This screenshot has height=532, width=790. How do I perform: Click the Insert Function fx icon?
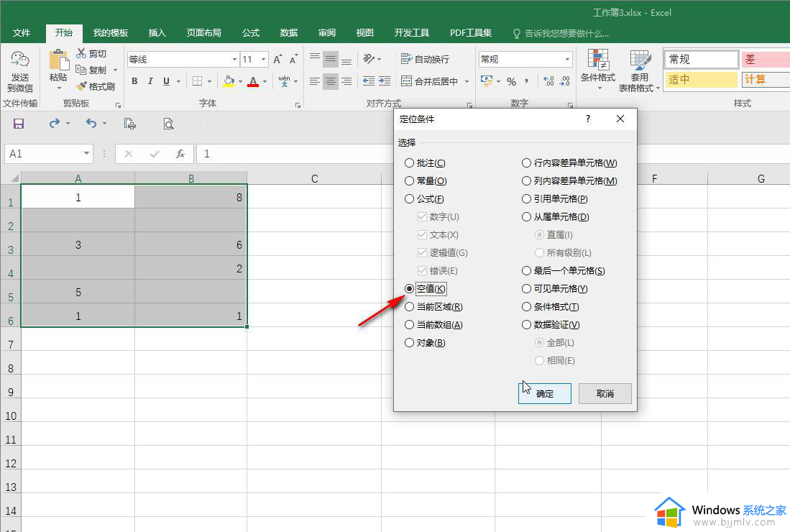click(x=180, y=154)
